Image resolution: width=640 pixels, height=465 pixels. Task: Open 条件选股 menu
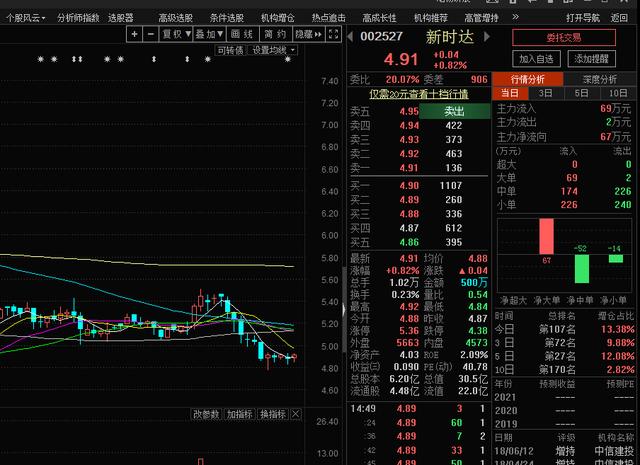pos(227,18)
